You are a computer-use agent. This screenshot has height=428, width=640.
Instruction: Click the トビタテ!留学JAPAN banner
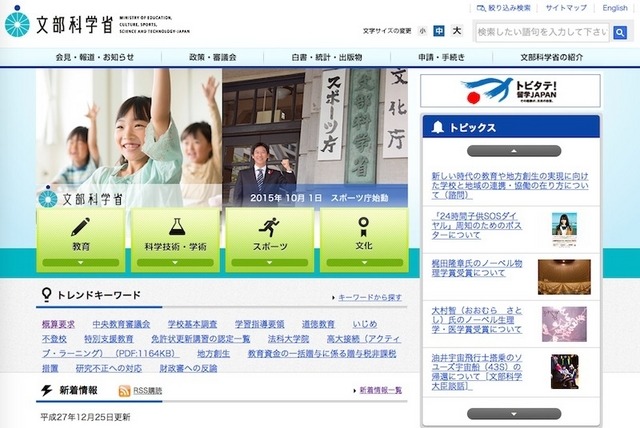click(x=510, y=91)
